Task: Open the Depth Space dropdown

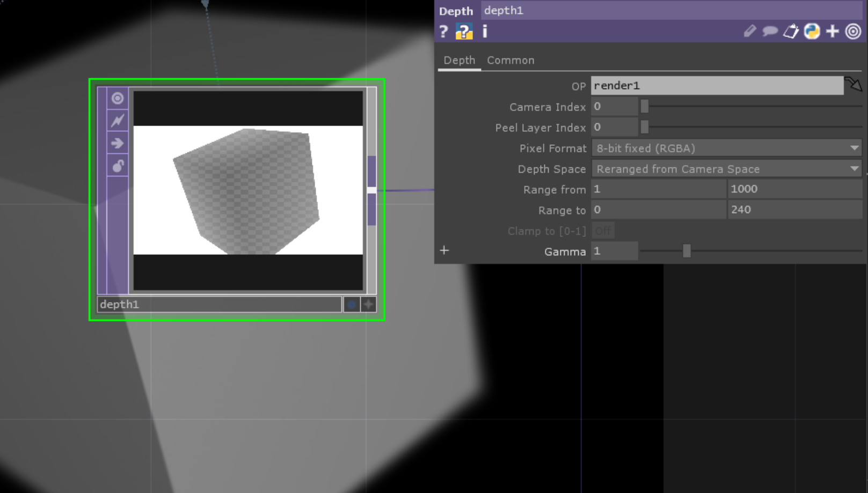Action: pyautogui.click(x=727, y=169)
